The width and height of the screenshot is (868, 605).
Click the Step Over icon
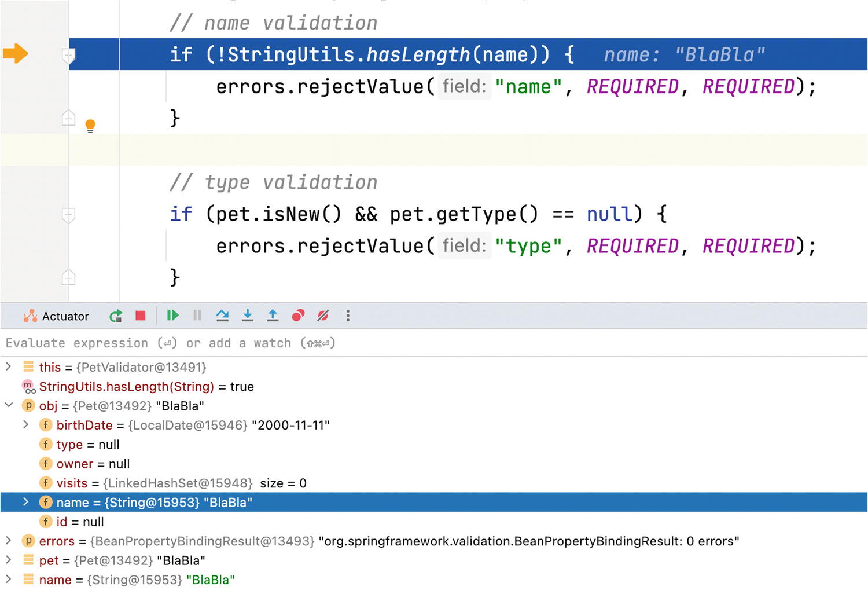[x=222, y=316]
